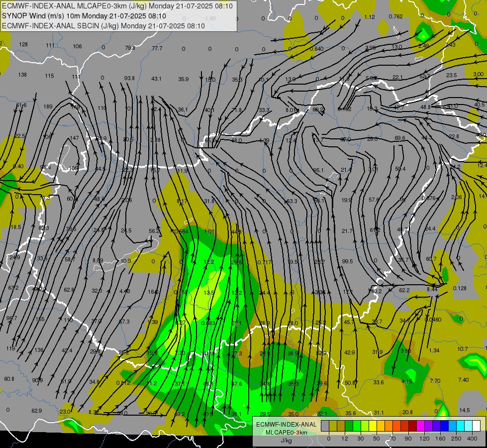Click the map value 96.7
This screenshot has height=448, width=487.
point(12,318)
